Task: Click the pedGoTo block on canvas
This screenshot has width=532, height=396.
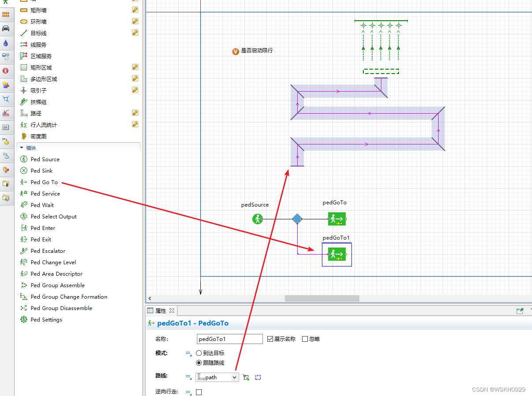Action: pyautogui.click(x=337, y=218)
